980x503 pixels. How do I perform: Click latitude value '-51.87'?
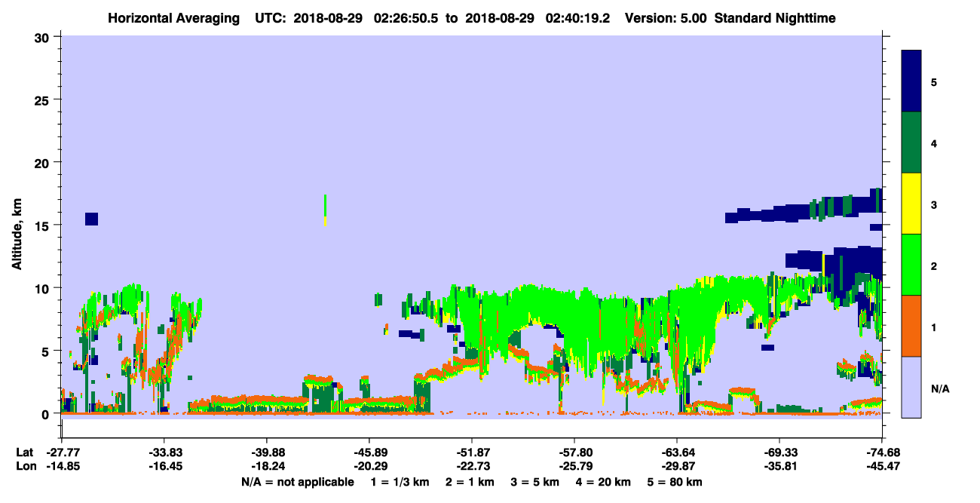click(472, 452)
